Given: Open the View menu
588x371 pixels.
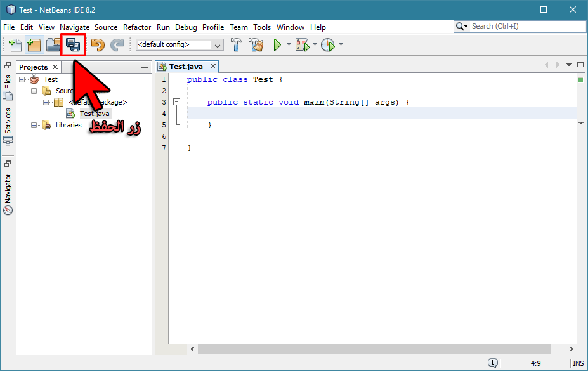Looking at the screenshot, I should [46, 27].
